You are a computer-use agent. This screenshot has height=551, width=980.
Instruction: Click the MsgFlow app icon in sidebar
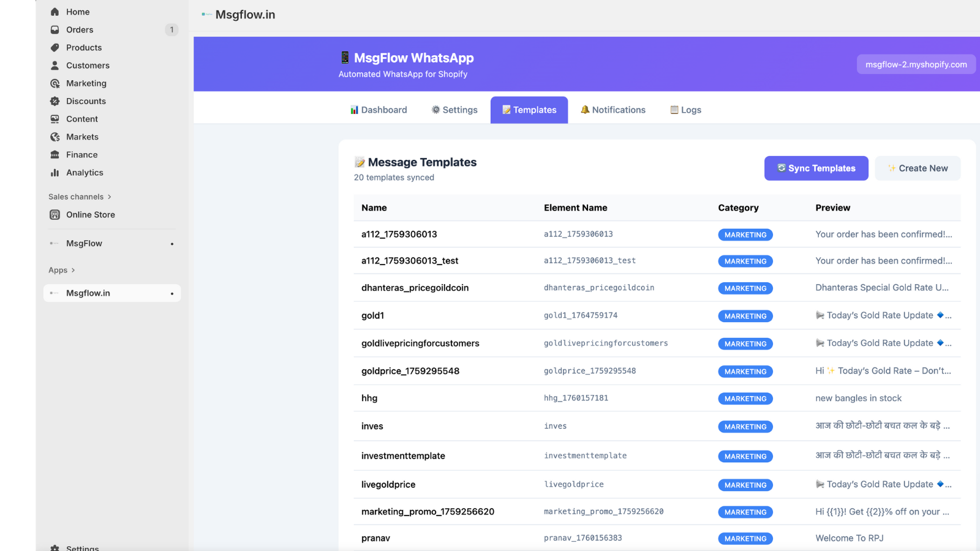click(55, 244)
